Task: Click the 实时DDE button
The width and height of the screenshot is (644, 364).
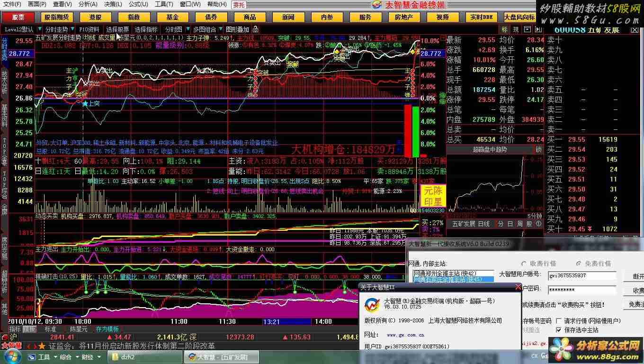Action: (481, 17)
